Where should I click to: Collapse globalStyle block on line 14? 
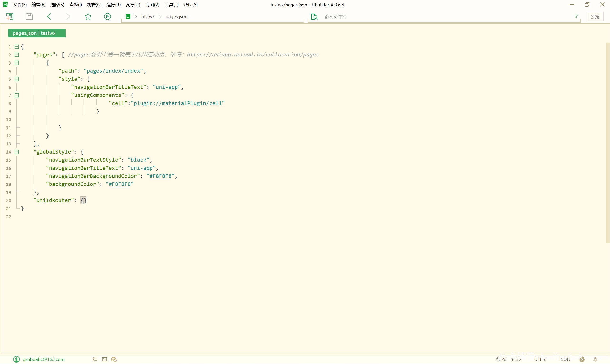[x=17, y=152]
